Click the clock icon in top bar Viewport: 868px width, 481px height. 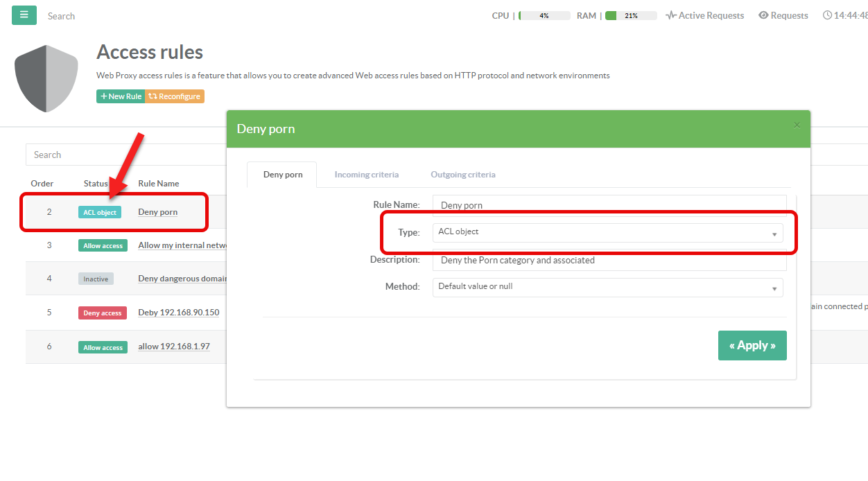pyautogui.click(x=827, y=15)
